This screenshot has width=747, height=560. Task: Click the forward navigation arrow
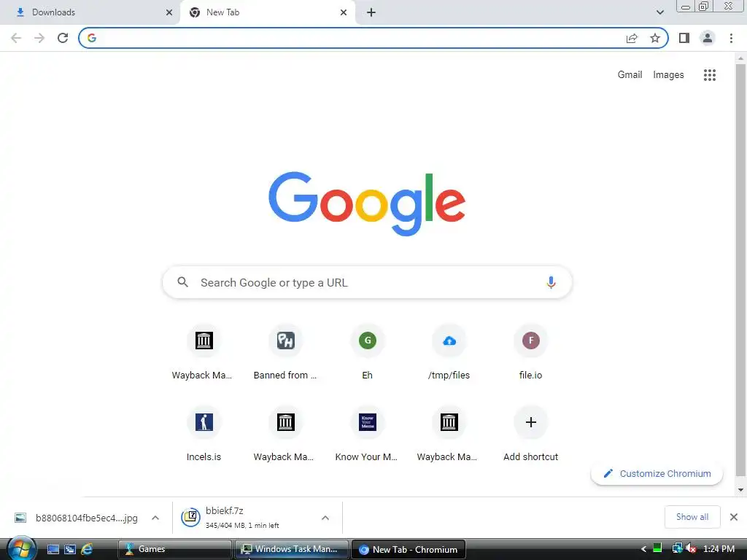coord(39,38)
